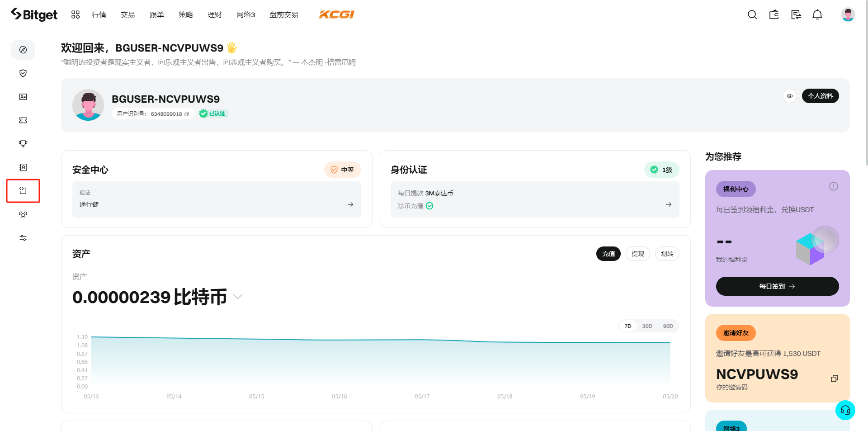Select the compass overview sidebar icon
Screen dimensions: 868x431
(23, 50)
